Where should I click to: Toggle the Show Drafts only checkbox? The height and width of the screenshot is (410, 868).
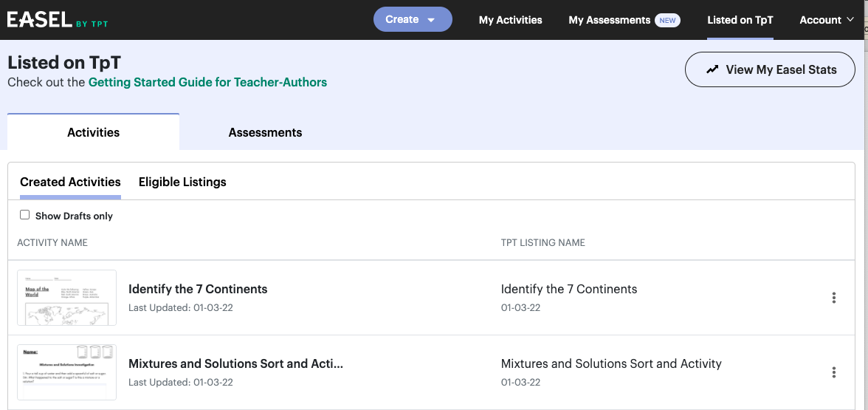pyautogui.click(x=25, y=215)
